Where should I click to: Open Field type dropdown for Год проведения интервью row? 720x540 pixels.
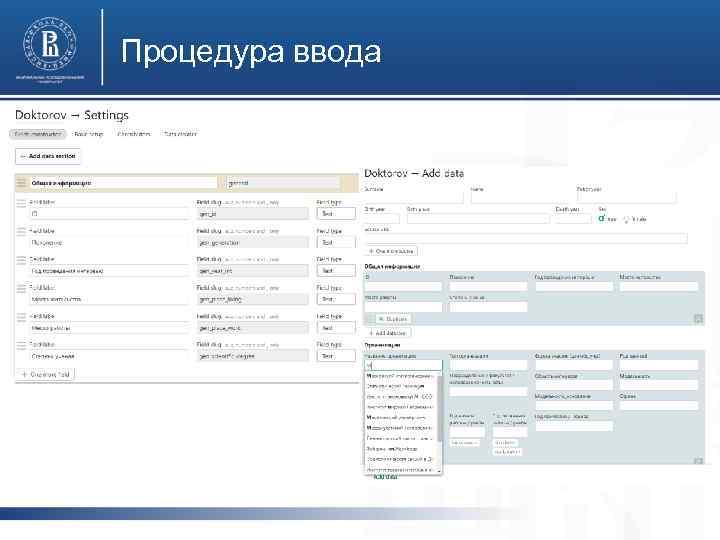pyautogui.click(x=336, y=270)
